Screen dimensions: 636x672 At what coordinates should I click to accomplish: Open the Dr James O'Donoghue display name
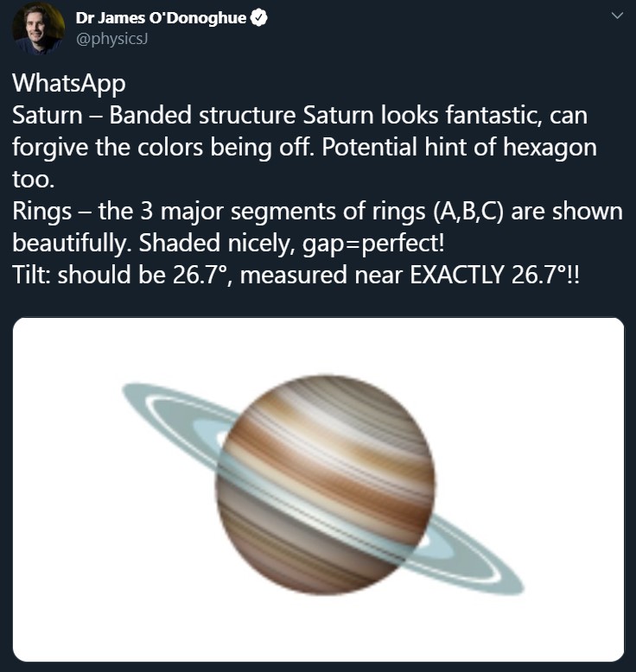(x=160, y=17)
